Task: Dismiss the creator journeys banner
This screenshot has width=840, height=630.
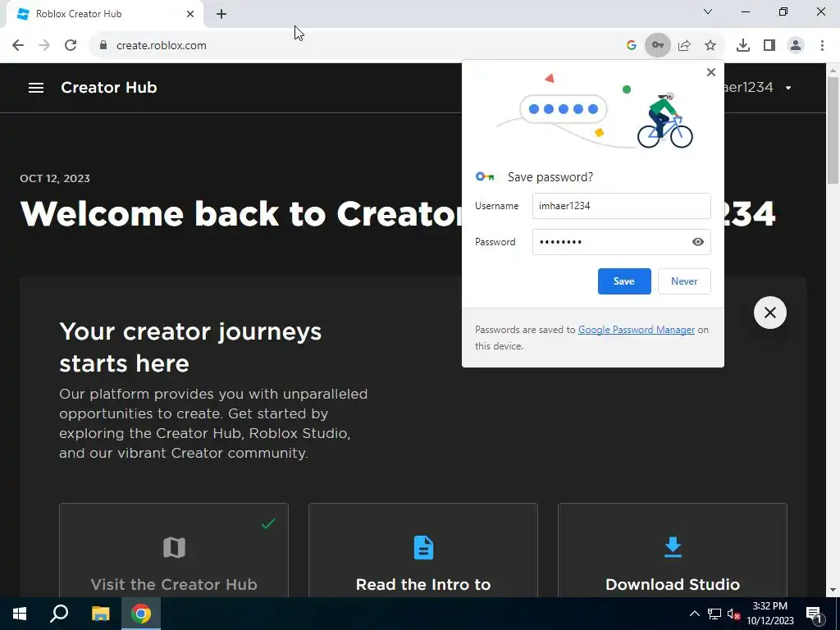Action: pos(769,313)
